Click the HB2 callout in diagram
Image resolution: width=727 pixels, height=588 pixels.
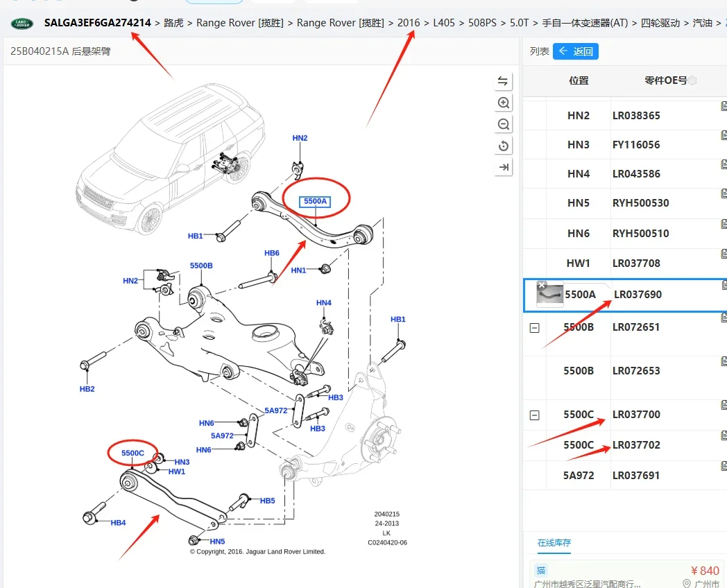(87, 389)
